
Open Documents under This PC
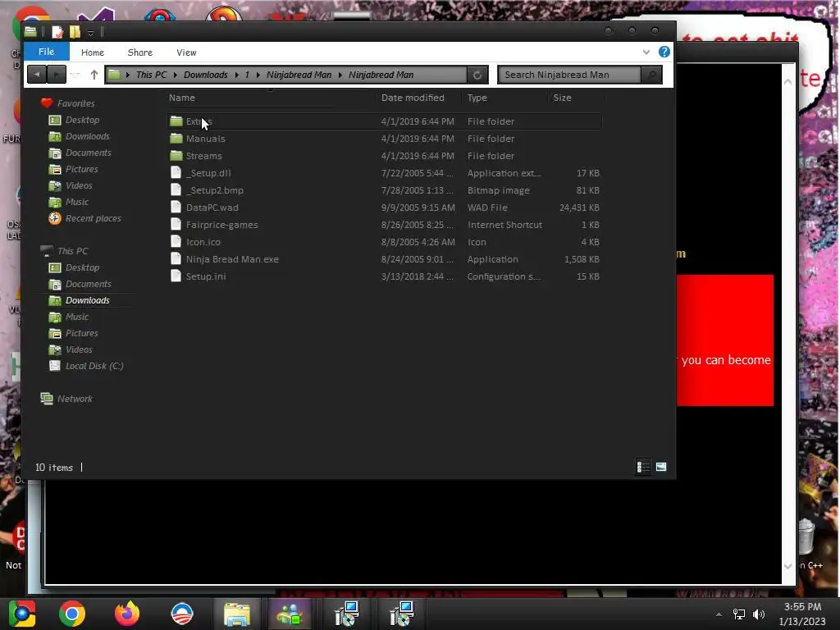click(x=89, y=284)
